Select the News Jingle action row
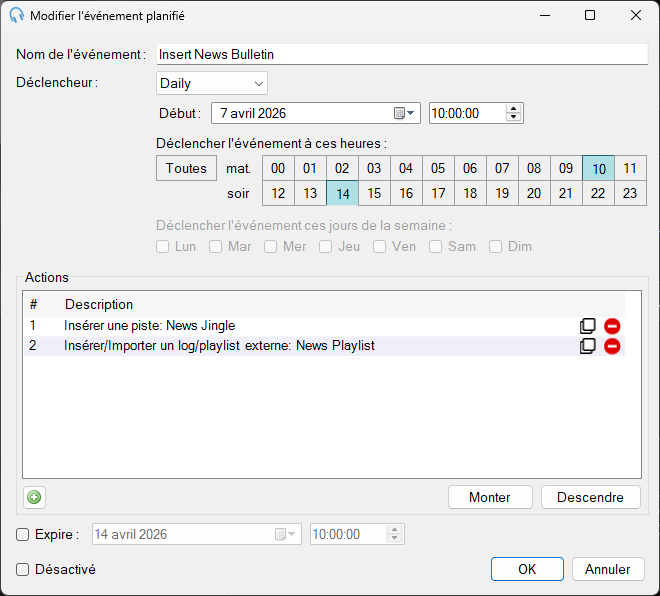Viewport: 660px width, 596px height. click(324, 326)
